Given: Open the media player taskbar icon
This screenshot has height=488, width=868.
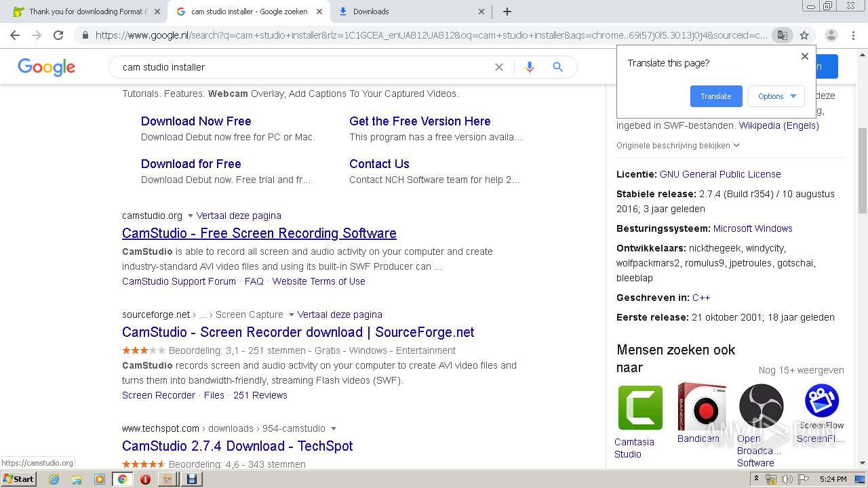Looking at the screenshot, I should point(100,479).
